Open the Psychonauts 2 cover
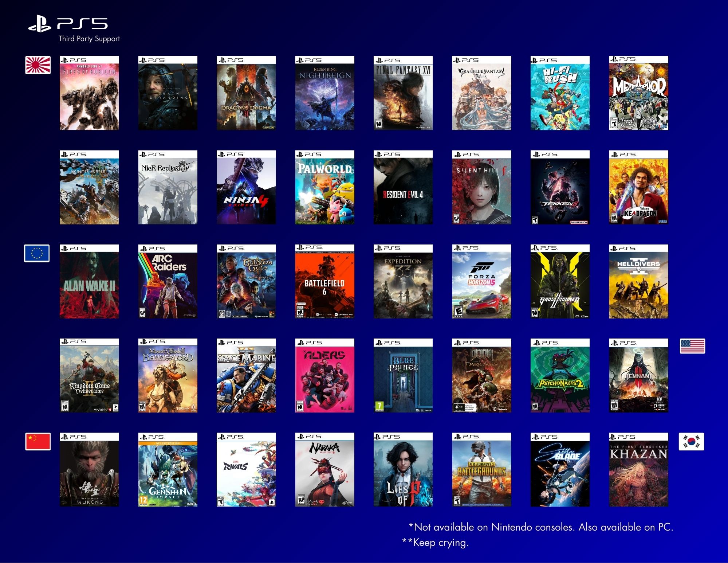The height and width of the screenshot is (563, 728). (560, 376)
